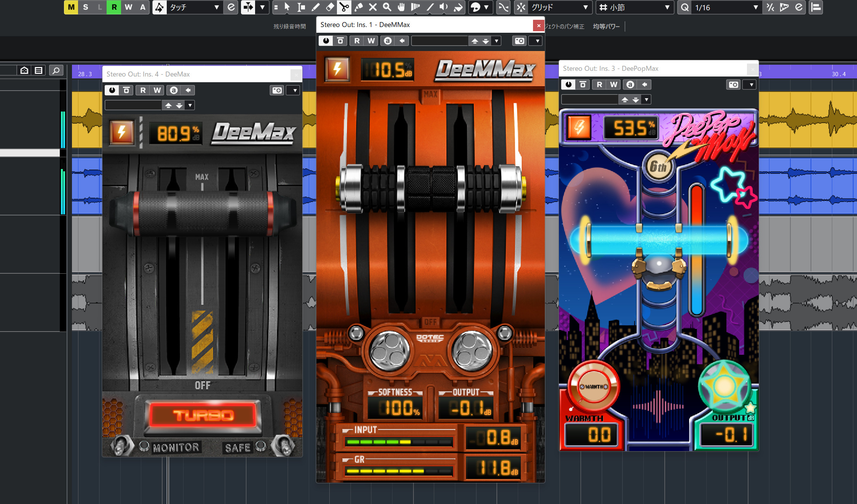Select the Zoom magnifier tool
857x504 pixels.
point(387,7)
